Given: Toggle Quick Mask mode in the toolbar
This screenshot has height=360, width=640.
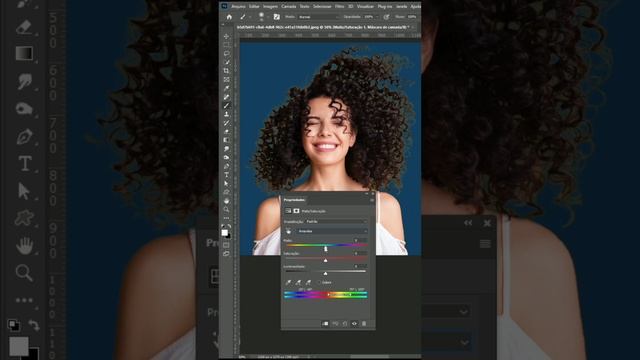Looking at the screenshot, I should pyautogui.click(x=226, y=245).
